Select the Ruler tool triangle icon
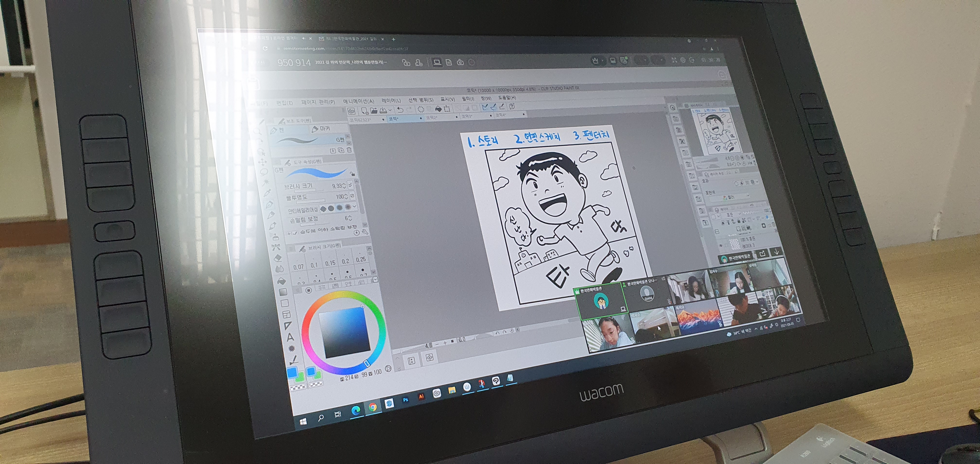This screenshot has height=464, width=980. click(288, 325)
